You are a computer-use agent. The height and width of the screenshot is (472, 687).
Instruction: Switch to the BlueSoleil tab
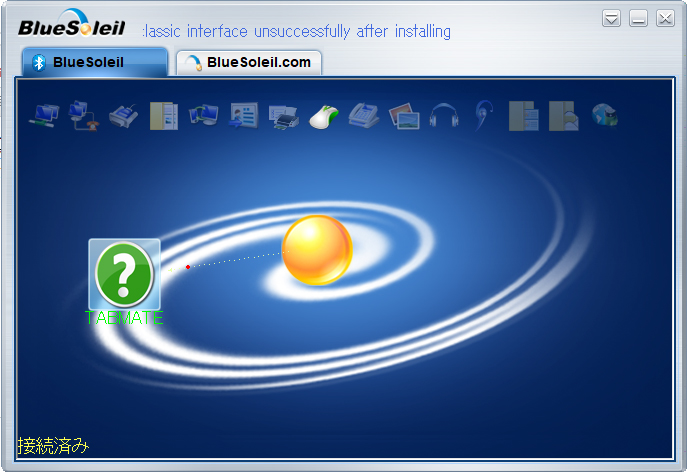[x=95, y=62]
